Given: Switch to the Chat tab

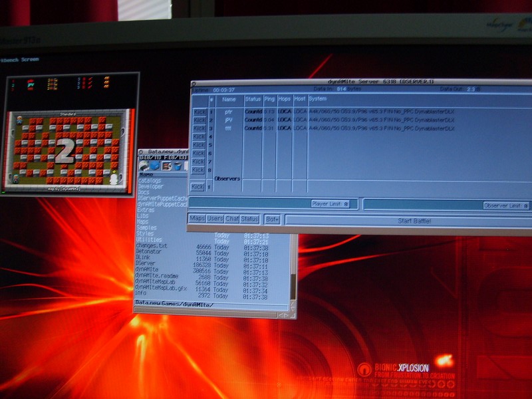Looking at the screenshot, I should (x=231, y=219).
